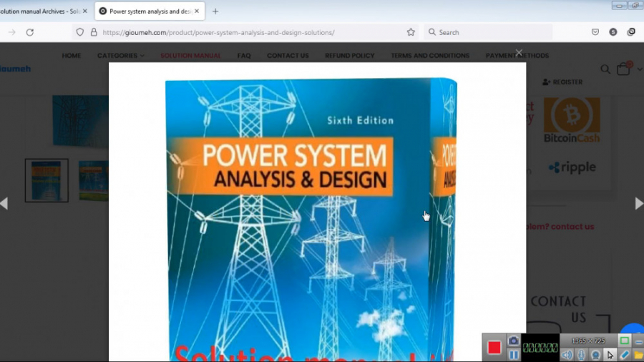The height and width of the screenshot is (362, 644).
Task: Bookmark this page with the star
Action: click(x=411, y=32)
